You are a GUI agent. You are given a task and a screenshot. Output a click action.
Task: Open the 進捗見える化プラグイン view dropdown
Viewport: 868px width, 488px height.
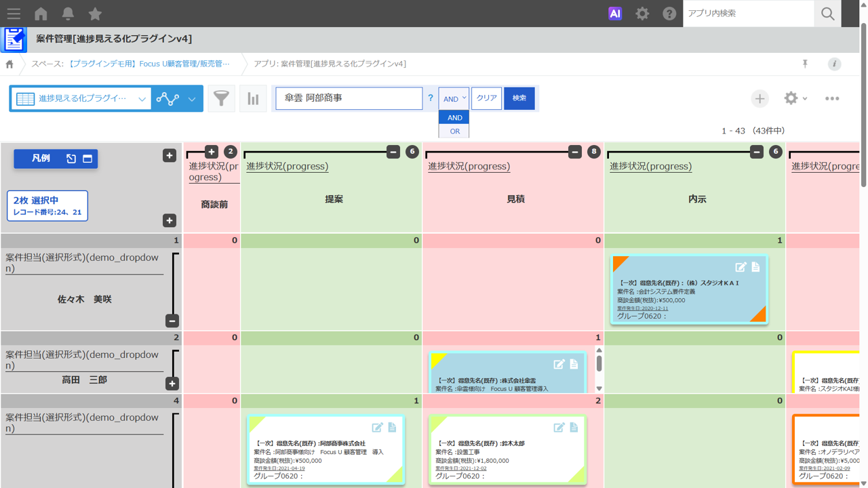pyautogui.click(x=81, y=99)
